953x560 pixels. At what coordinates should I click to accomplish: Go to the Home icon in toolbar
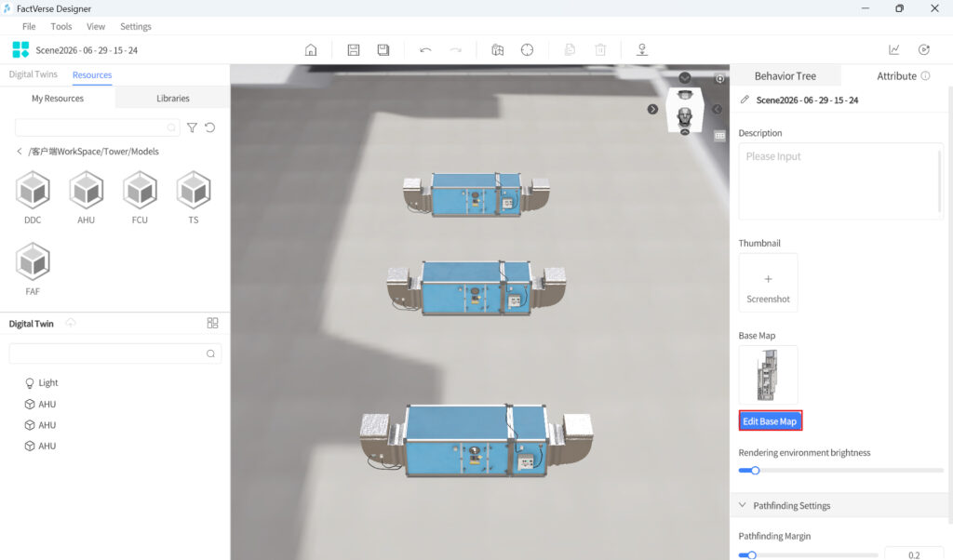click(x=311, y=50)
